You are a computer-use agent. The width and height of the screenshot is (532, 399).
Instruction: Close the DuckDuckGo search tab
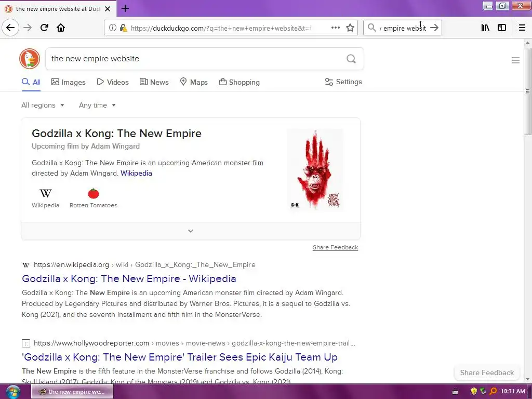(x=108, y=9)
